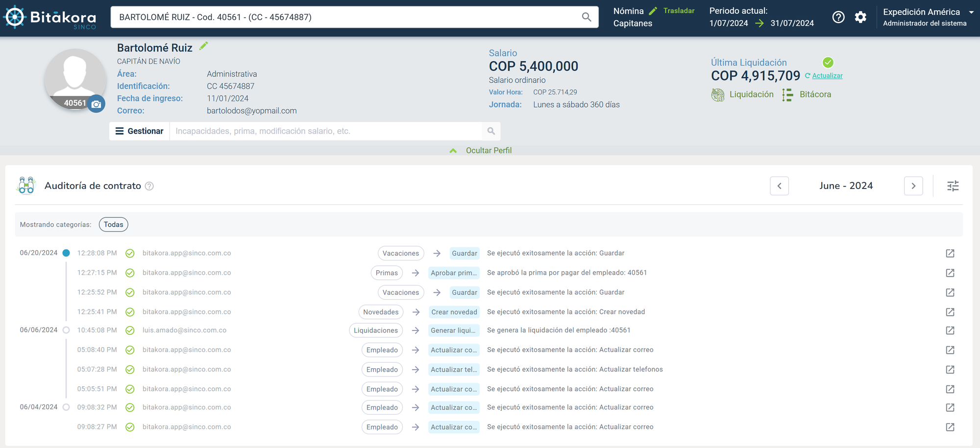Click the Liquidación icon
This screenshot has width=980, height=448.
click(x=718, y=94)
